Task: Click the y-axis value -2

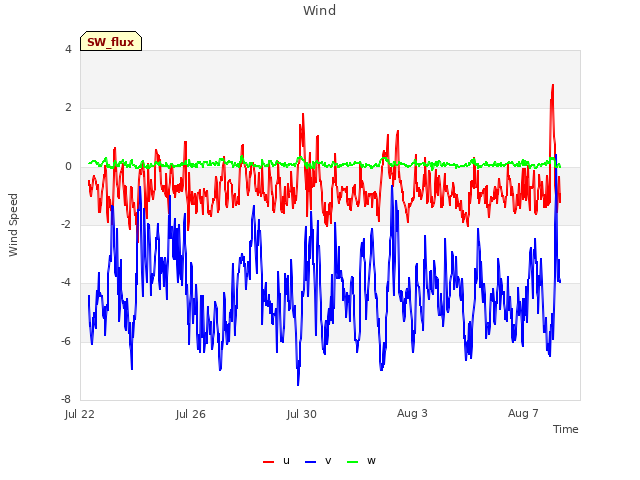Action: 66,225
